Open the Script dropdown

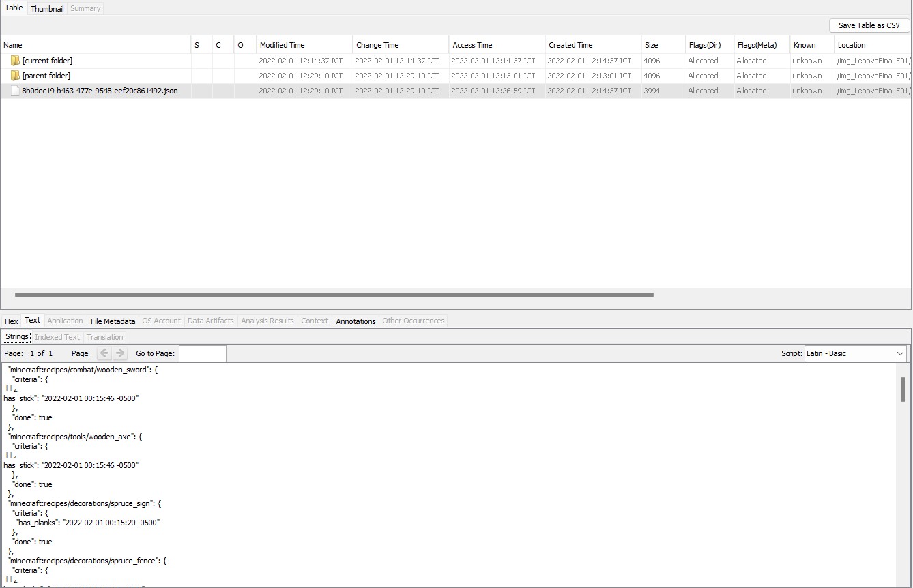[x=856, y=353]
